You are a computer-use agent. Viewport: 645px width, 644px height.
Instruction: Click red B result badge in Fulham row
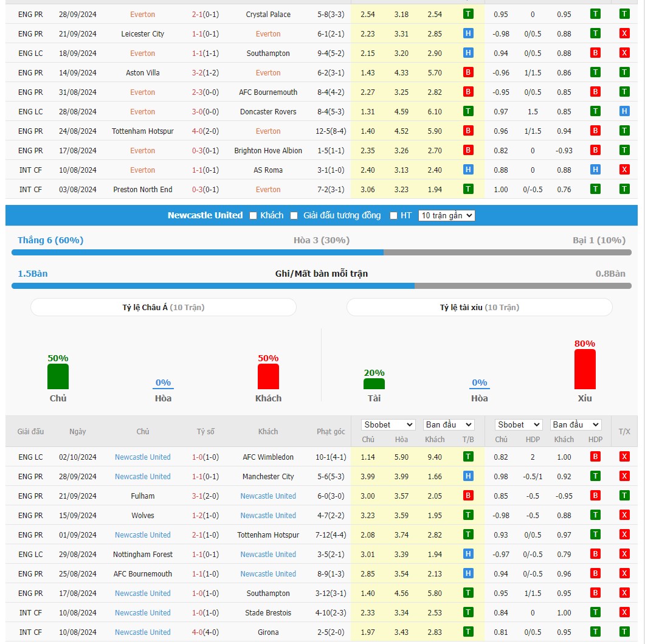coord(468,496)
